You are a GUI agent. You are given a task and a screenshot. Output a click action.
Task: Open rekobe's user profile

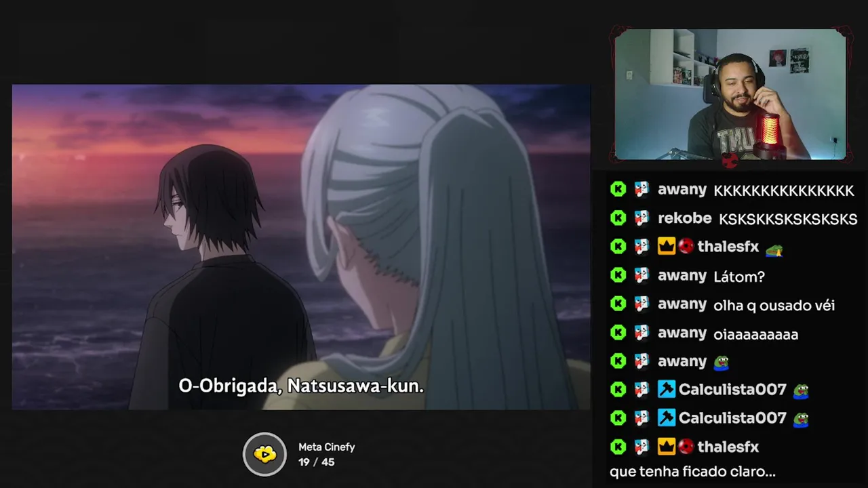685,218
